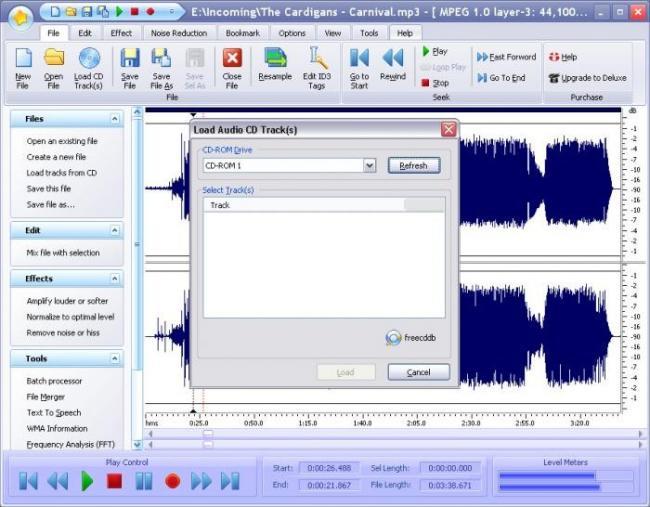Pause playback in Play Control panel
The height and width of the screenshot is (507, 650).
(144, 481)
